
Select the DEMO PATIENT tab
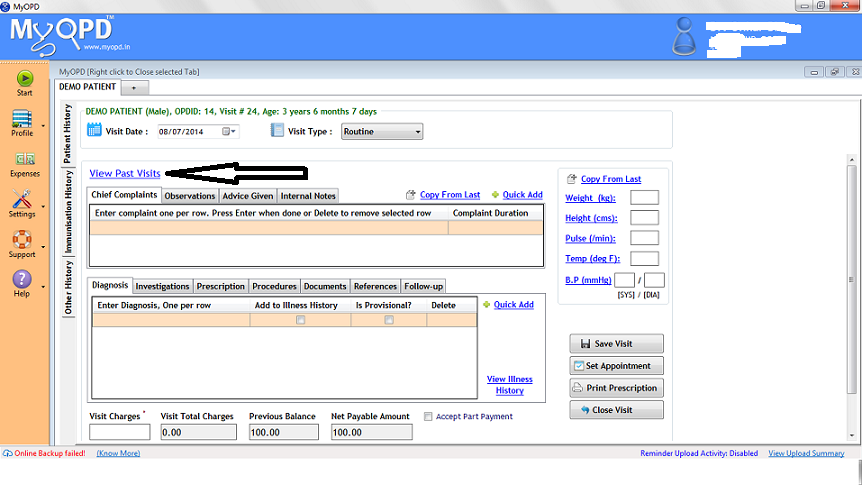(x=87, y=87)
